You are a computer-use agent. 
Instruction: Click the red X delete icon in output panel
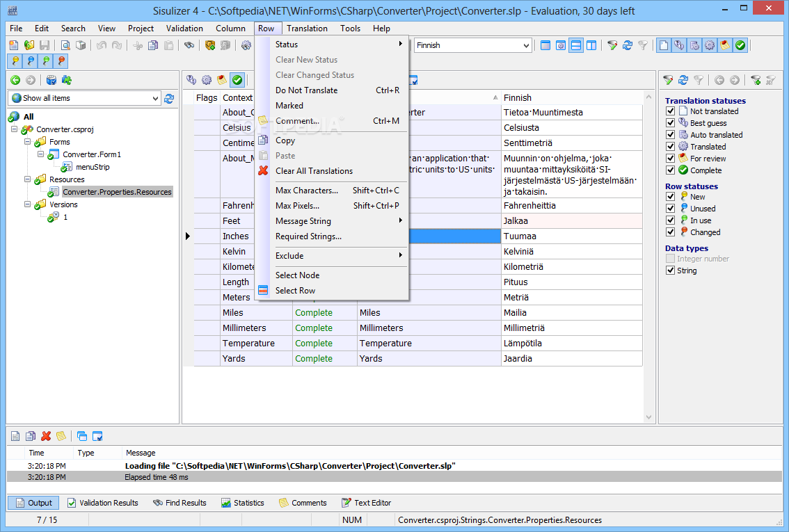(46, 436)
